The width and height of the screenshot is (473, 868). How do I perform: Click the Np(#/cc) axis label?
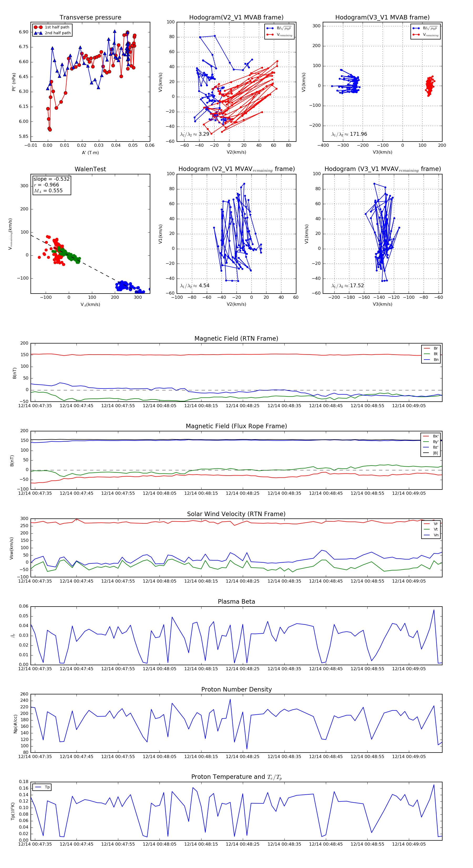[15, 724]
